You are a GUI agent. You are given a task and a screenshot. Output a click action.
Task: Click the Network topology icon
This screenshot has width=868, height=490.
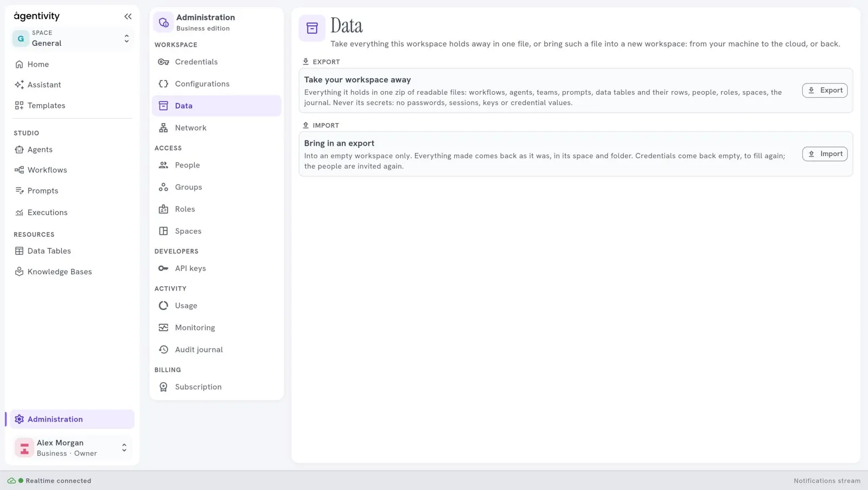point(163,128)
